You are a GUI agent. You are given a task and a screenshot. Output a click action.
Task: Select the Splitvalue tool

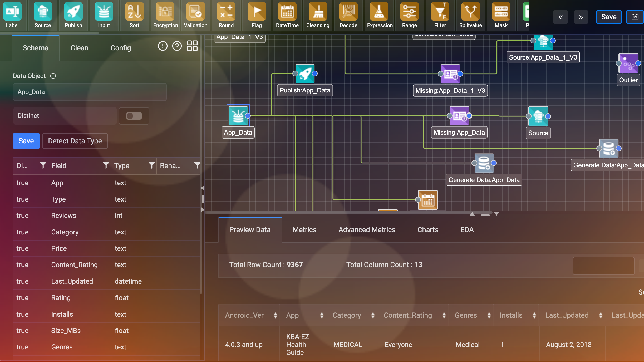click(470, 12)
